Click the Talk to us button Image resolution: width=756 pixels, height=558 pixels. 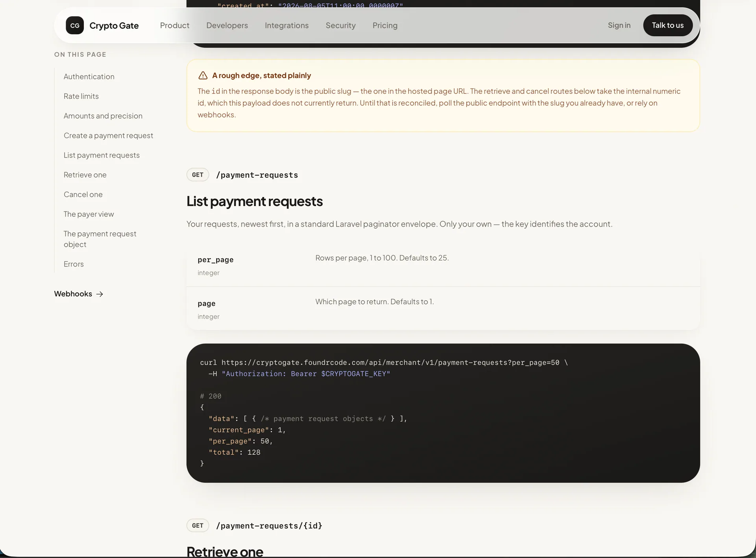tap(668, 25)
